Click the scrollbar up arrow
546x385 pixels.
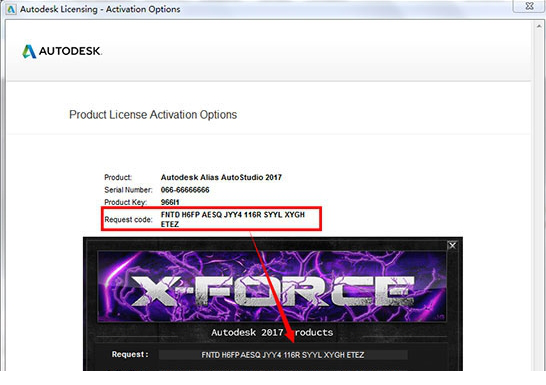[539, 26]
